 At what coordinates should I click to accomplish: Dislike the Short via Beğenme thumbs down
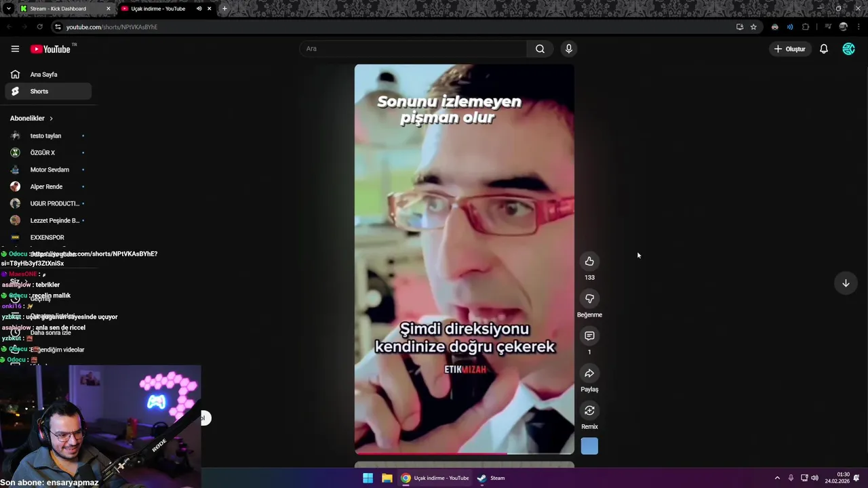click(x=589, y=299)
